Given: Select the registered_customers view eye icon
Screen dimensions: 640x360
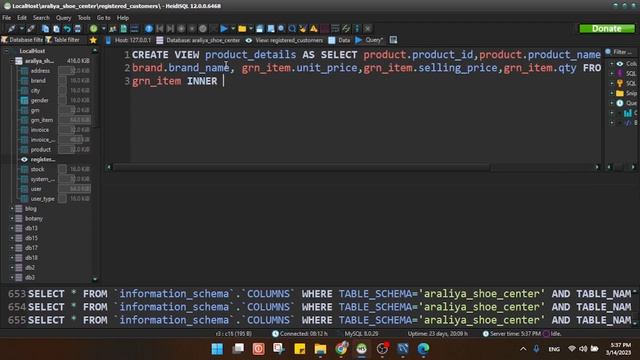Looking at the screenshot, I should [24, 160].
